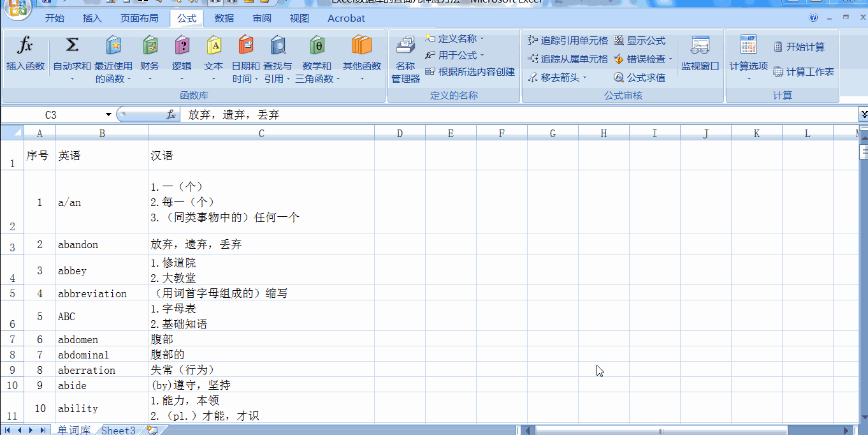Click Calculate Sheet (计算工作表)
The height and width of the screenshot is (435, 868).
[804, 72]
